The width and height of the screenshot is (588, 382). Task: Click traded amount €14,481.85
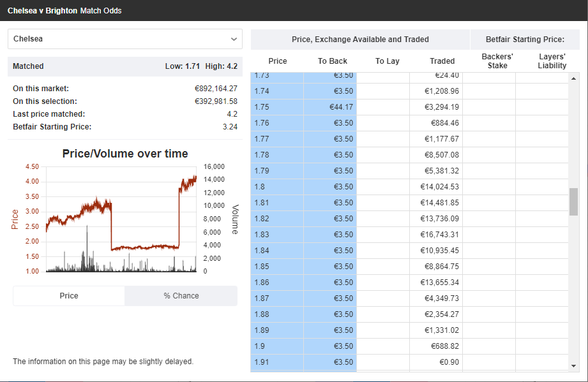(439, 203)
